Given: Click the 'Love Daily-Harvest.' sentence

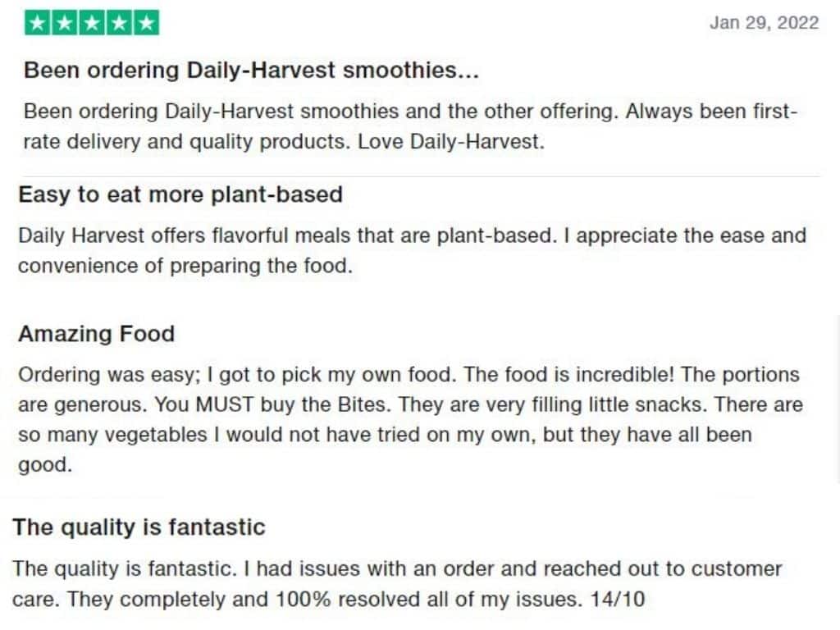Looking at the screenshot, I should click(x=451, y=142).
